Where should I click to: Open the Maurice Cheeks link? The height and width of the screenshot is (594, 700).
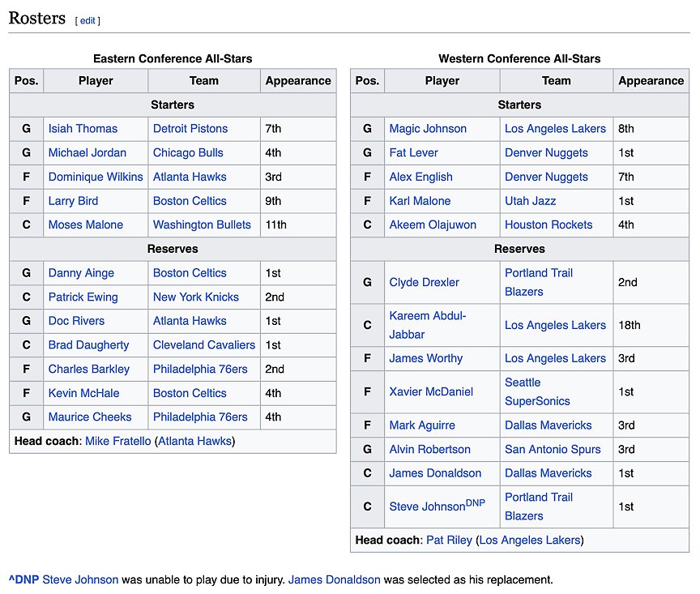(x=90, y=417)
